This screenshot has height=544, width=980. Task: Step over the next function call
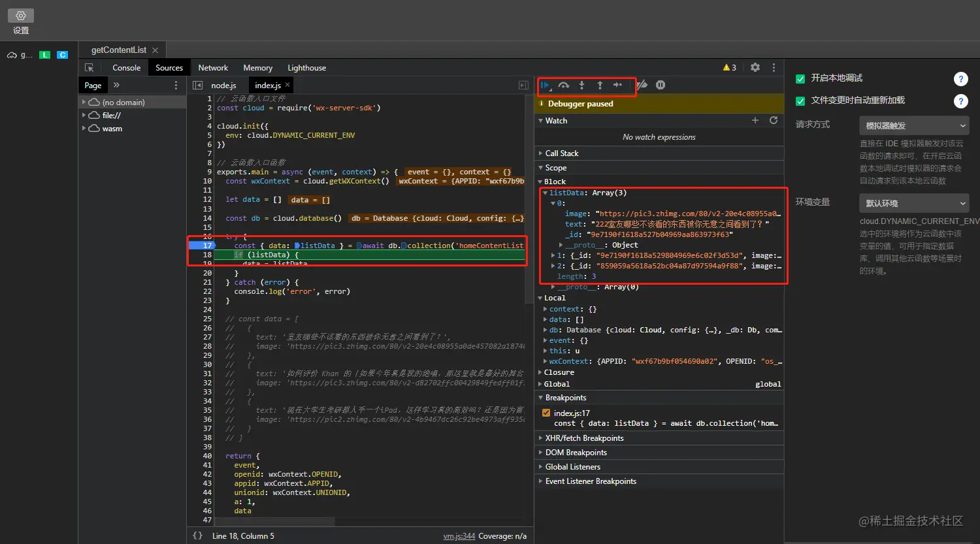pos(564,85)
